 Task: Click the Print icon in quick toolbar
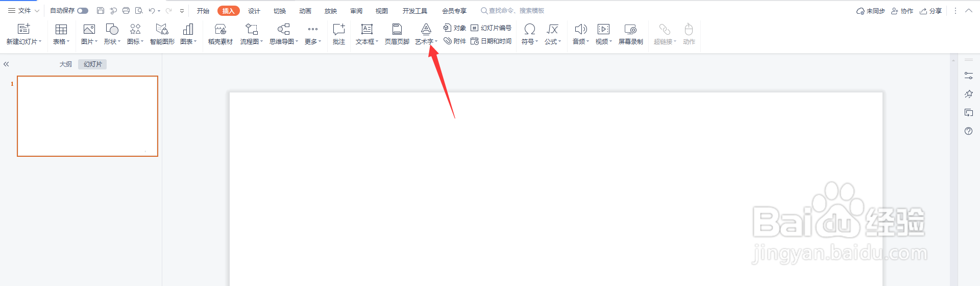click(126, 11)
